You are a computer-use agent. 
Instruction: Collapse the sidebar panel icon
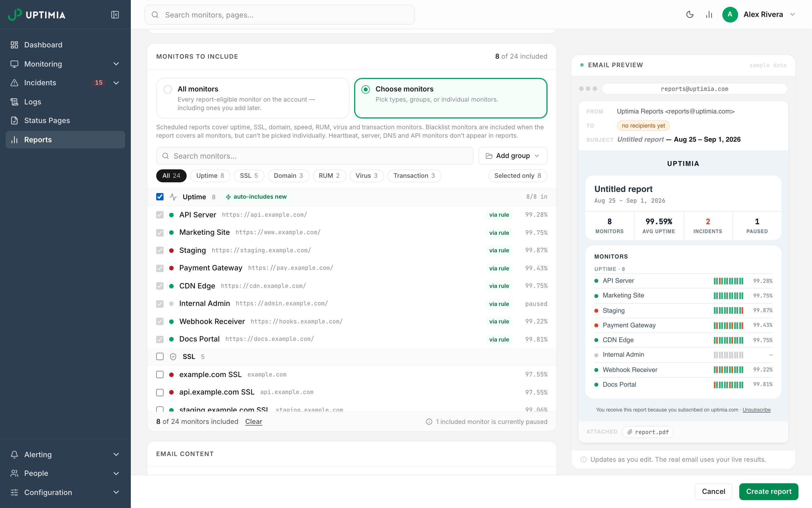tap(115, 15)
